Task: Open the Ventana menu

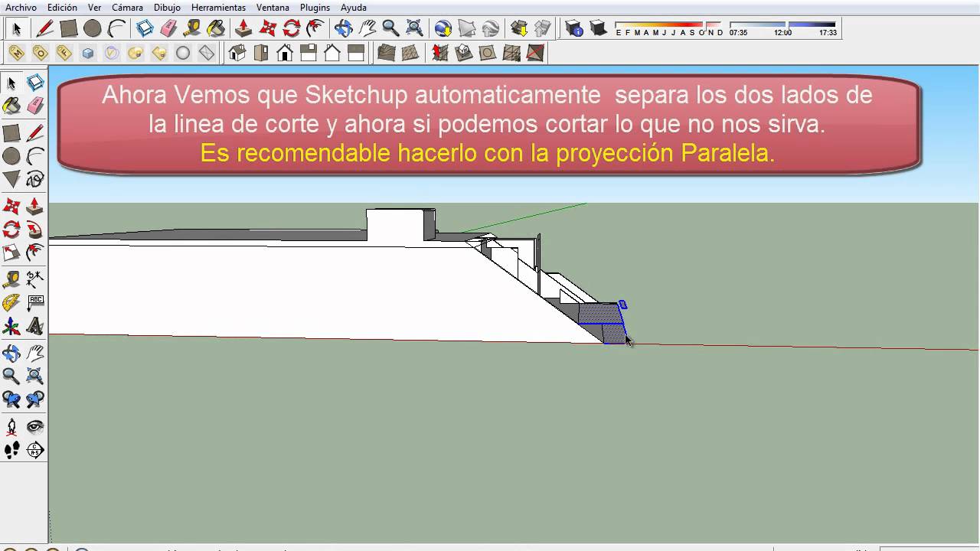Action: coord(273,8)
